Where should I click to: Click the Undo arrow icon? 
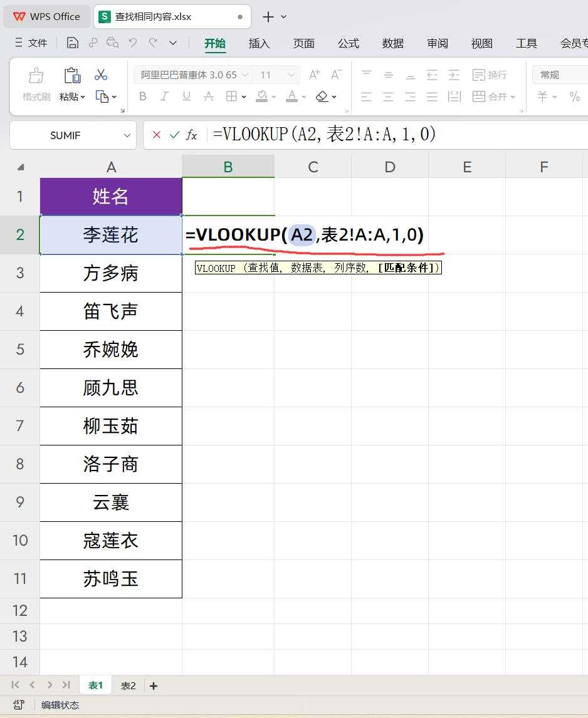133,43
